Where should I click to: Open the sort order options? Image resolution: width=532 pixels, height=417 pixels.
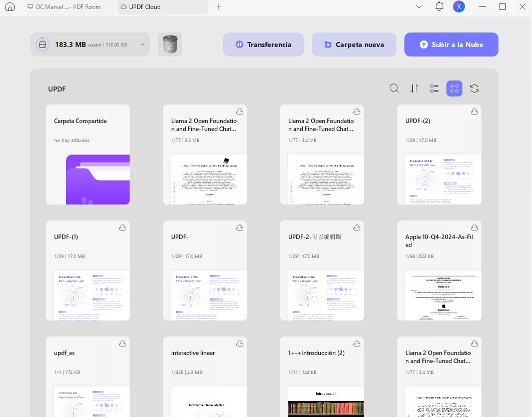coord(414,88)
